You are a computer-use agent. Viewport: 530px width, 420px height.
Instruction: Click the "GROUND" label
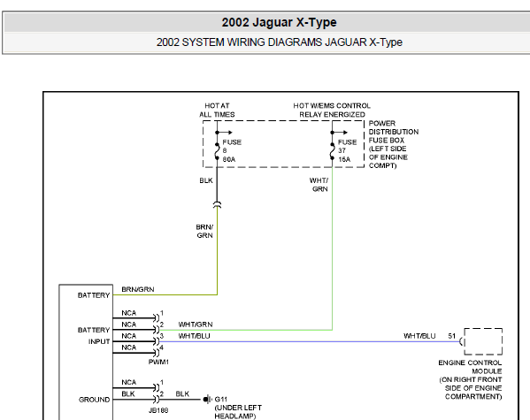point(95,400)
